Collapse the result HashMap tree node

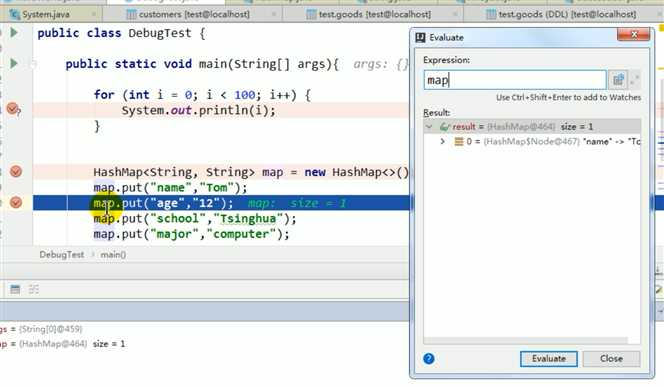(429, 127)
